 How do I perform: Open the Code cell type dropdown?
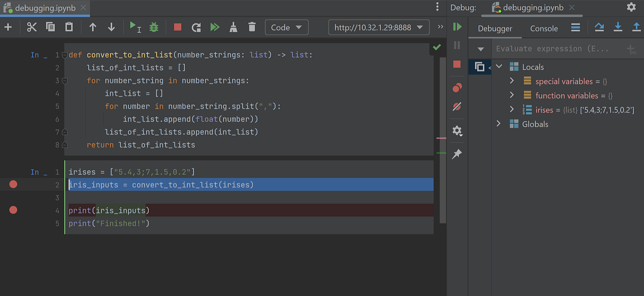click(x=286, y=27)
